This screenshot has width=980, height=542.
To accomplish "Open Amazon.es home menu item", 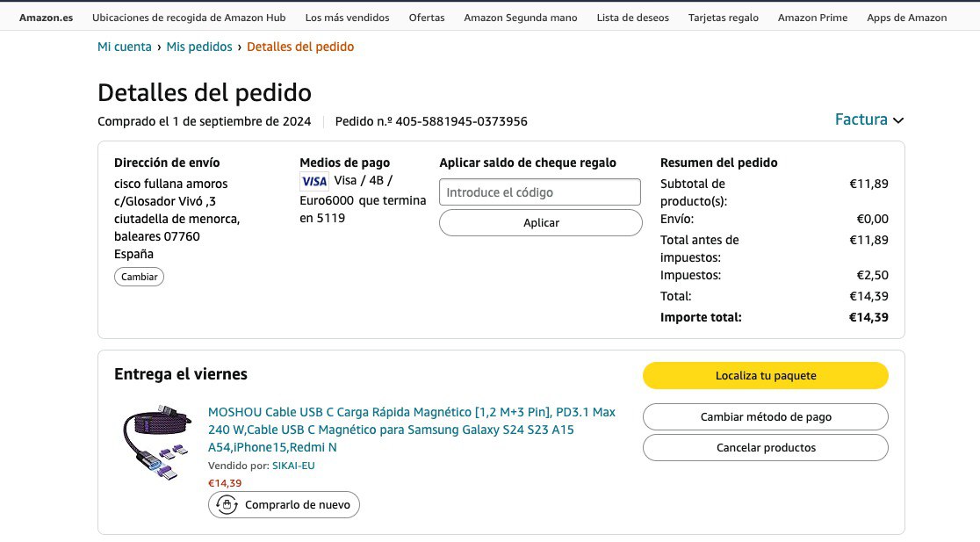I will point(47,18).
